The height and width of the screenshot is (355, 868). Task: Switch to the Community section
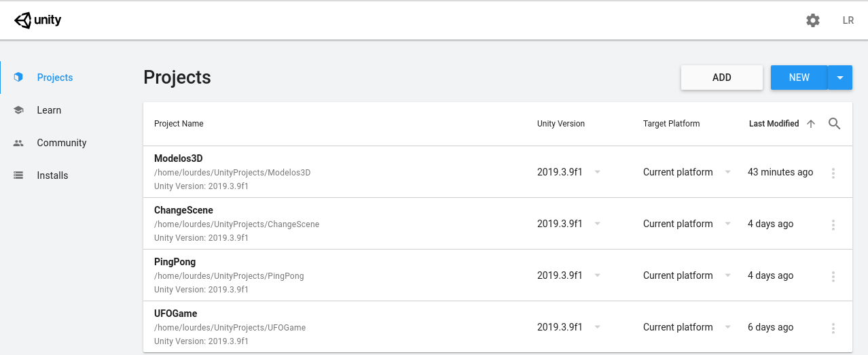pos(62,143)
